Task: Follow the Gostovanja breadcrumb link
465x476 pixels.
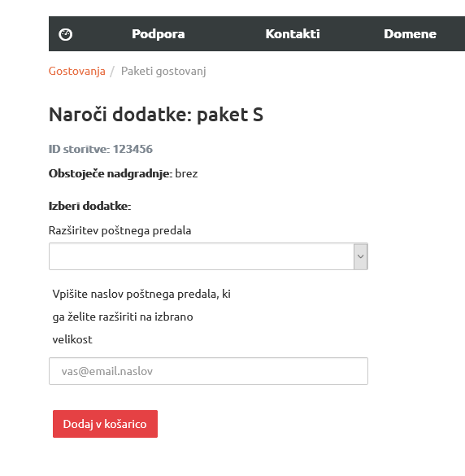Action: point(76,71)
